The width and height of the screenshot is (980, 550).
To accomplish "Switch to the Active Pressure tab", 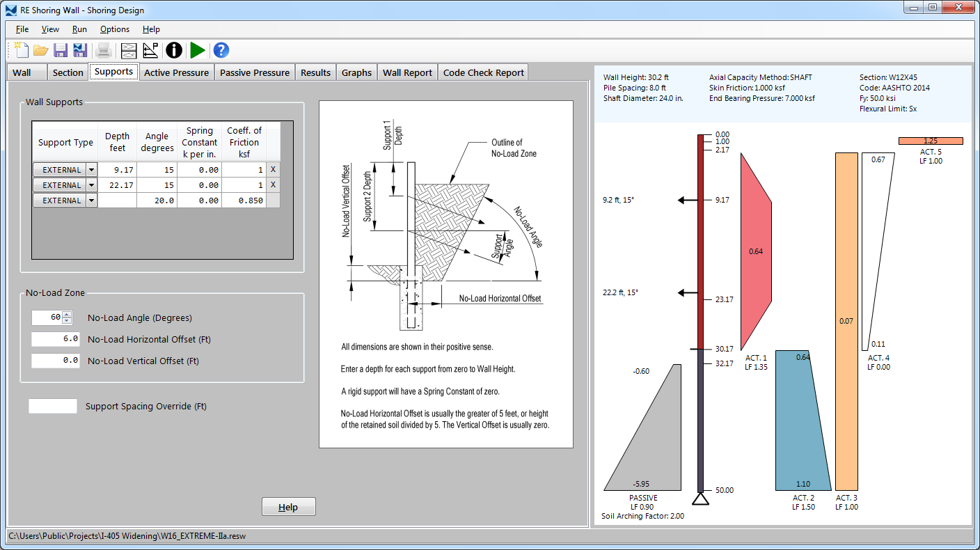I will tap(176, 72).
